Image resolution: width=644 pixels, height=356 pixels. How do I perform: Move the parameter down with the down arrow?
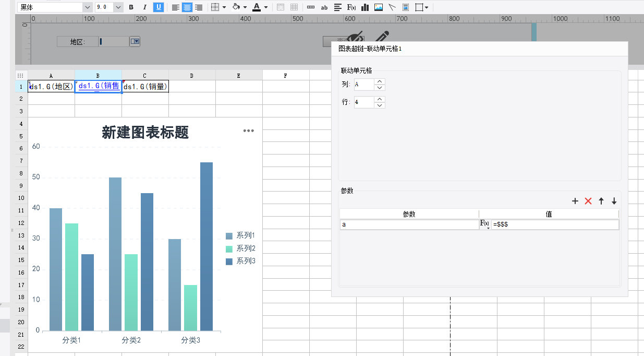[x=614, y=201]
